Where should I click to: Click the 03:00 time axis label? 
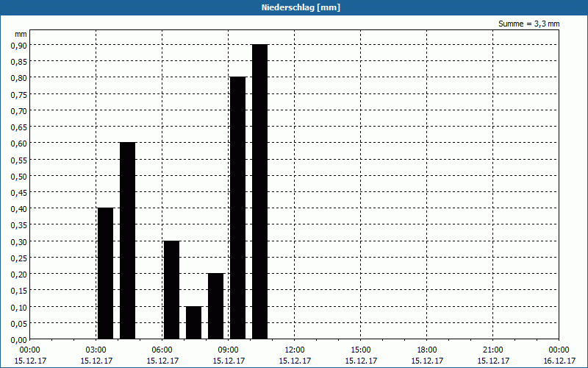(96, 350)
